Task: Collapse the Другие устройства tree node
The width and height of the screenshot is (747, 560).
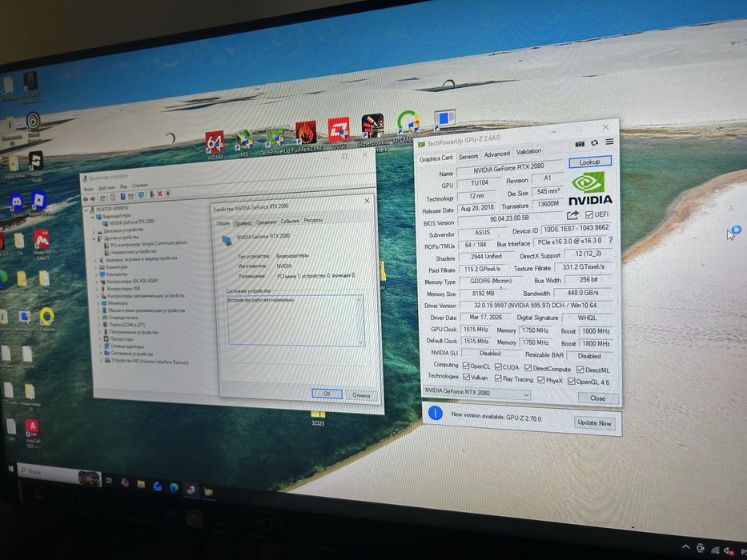Action: (94, 238)
